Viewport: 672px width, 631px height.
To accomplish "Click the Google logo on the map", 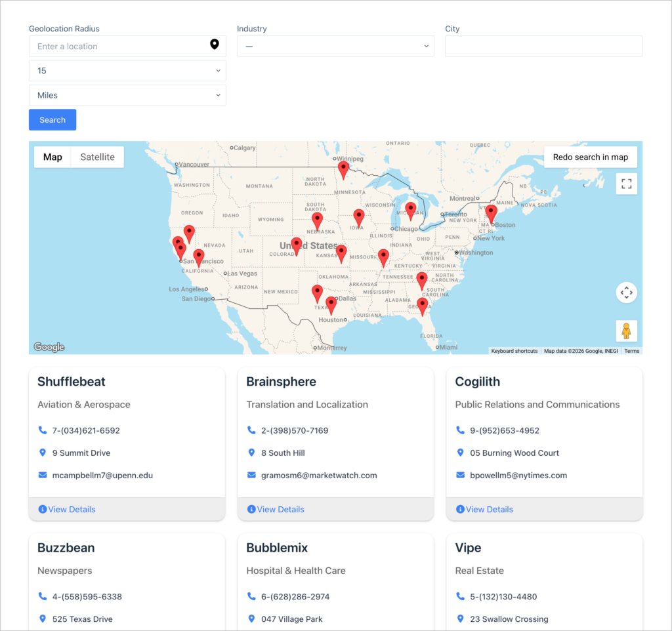I will click(x=48, y=346).
